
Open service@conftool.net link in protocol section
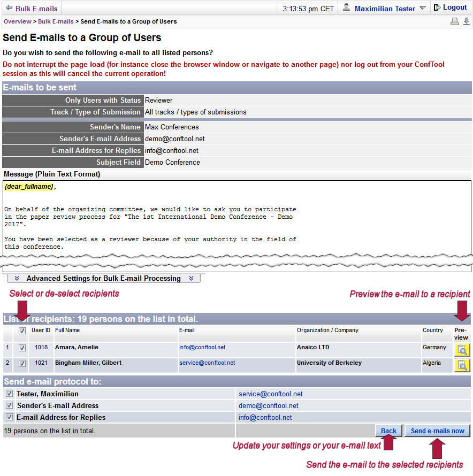pos(271,394)
